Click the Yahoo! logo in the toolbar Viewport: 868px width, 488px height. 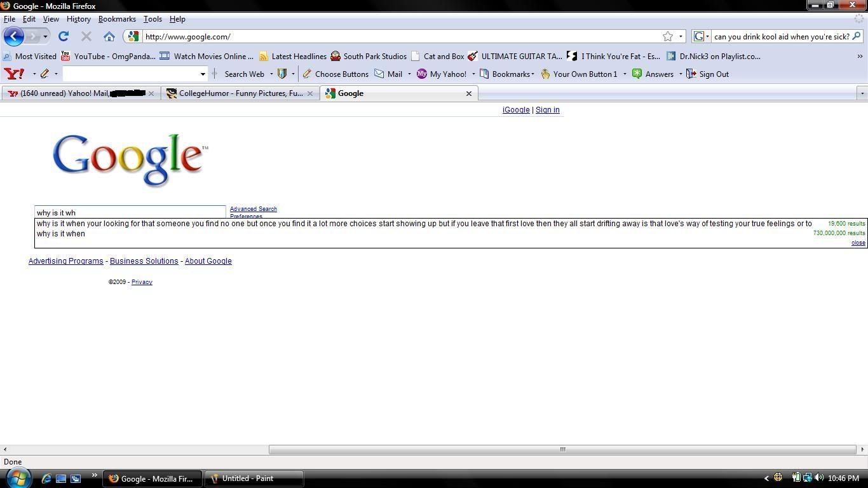pos(14,74)
